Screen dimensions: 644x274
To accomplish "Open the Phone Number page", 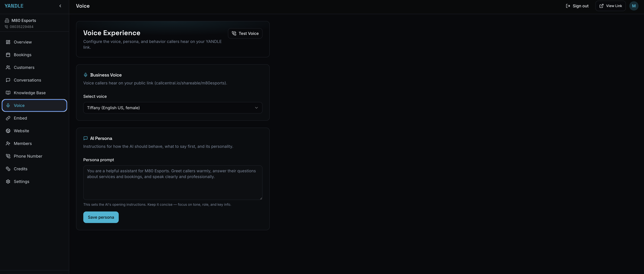I will click(28, 156).
